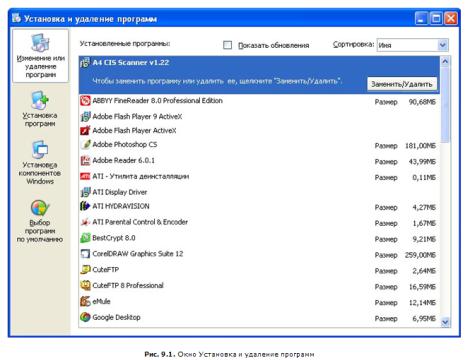Click the Установленные программы label
The height and width of the screenshot is (360, 469).
coord(125,44)
